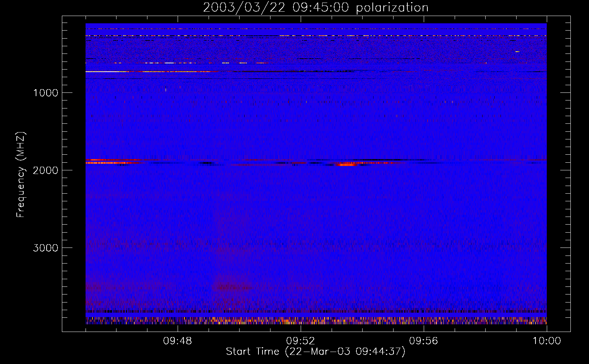The image size is (589, 364).
Task: Click the 1000 frequency tick label
Action: click(46, 93)
